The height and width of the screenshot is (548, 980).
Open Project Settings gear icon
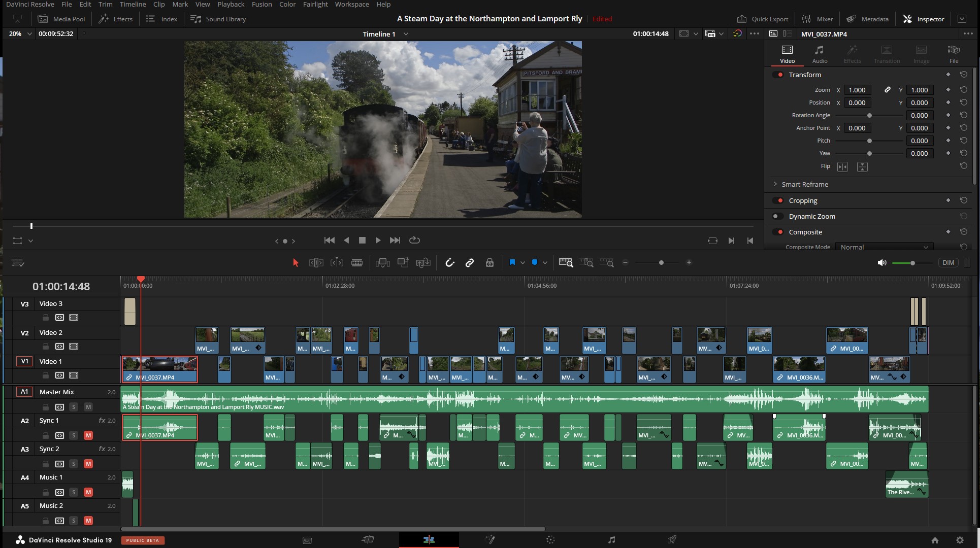coord(960,540)
